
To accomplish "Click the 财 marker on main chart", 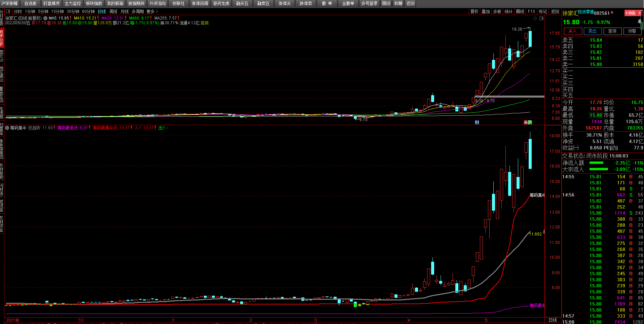I will (x=477, y=122).
